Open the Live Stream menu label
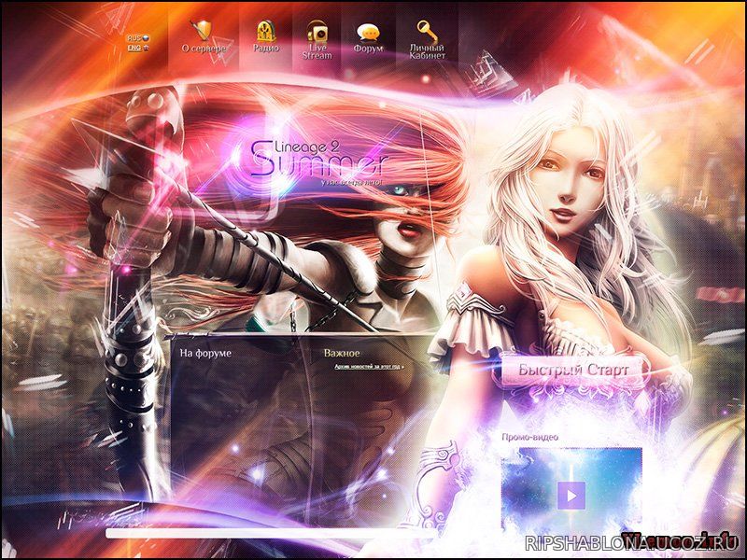The image size is (747, 560). (317, 52)
